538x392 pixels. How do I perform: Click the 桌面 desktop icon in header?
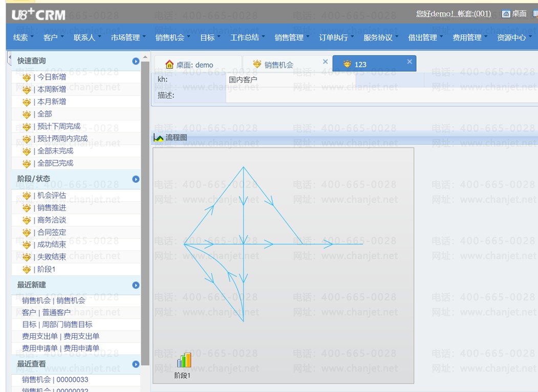tap(506, 14)
